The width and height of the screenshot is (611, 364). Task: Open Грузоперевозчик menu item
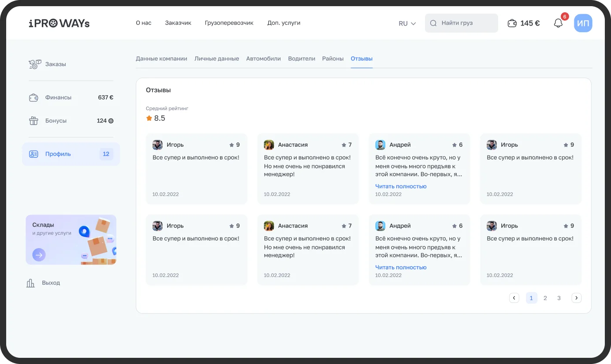[x=229, y=23]
